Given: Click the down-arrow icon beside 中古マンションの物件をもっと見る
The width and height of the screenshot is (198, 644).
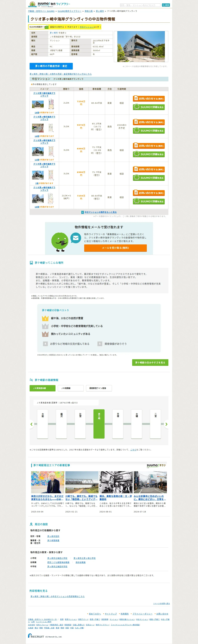Looking at the screenshot, I should pos(83,212).
